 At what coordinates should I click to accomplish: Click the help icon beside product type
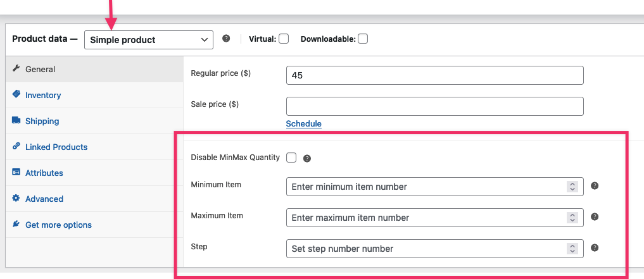click(x=226, y=39)
